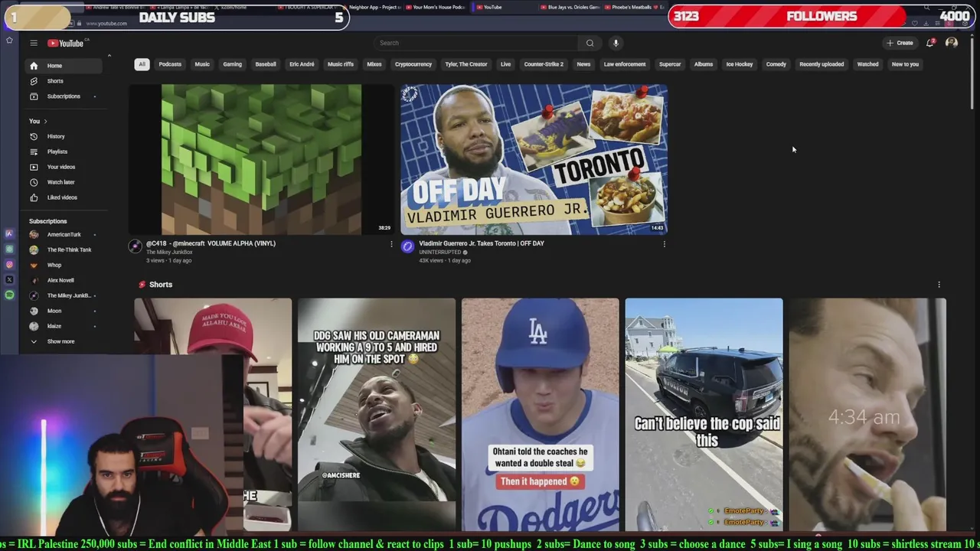Select the Counter-Strike 2 filter chip
The height and width of the screenshot is (551, 980).
[x=544, y=64]
